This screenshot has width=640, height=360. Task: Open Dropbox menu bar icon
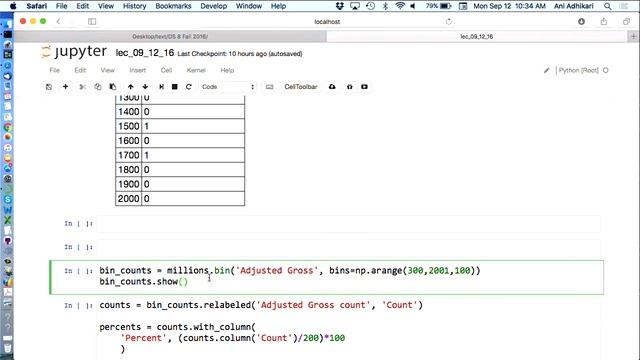tap(340, 6)
